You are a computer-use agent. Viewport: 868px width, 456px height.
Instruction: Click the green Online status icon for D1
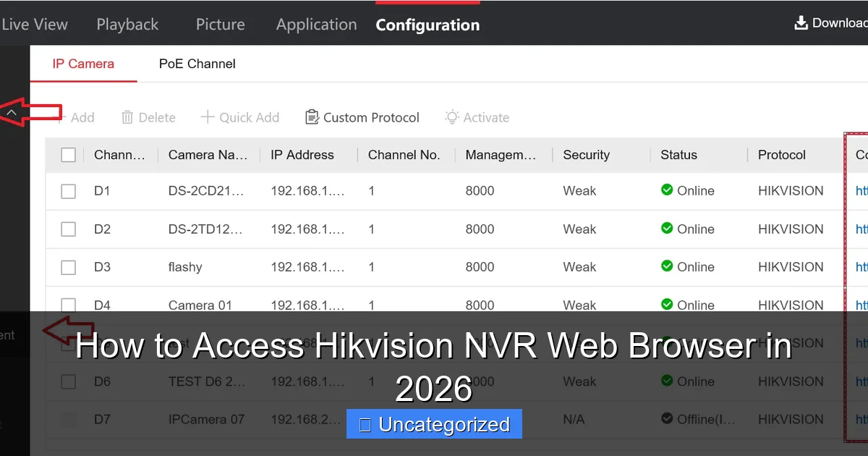(x=666, y=190)
